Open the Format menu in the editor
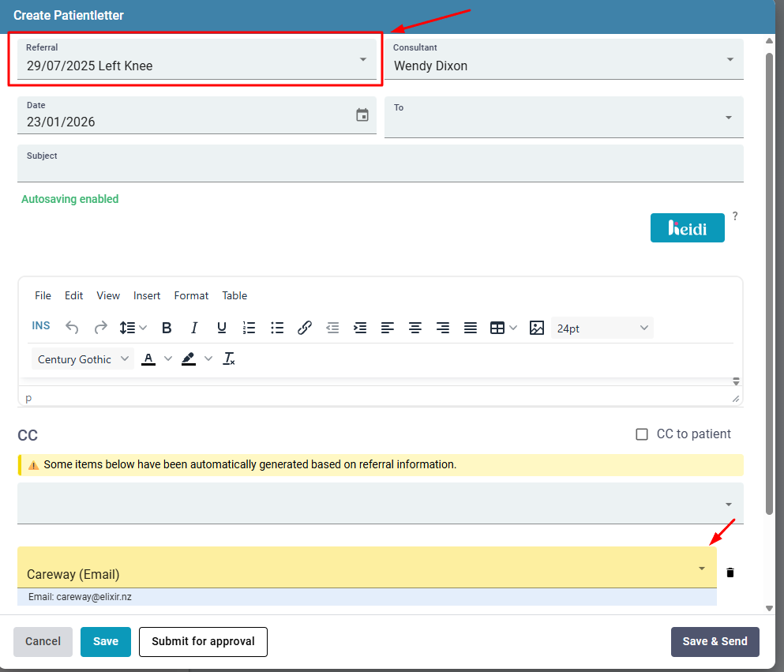The width and height of the screenshot is (784, 672). pos(191,295)
